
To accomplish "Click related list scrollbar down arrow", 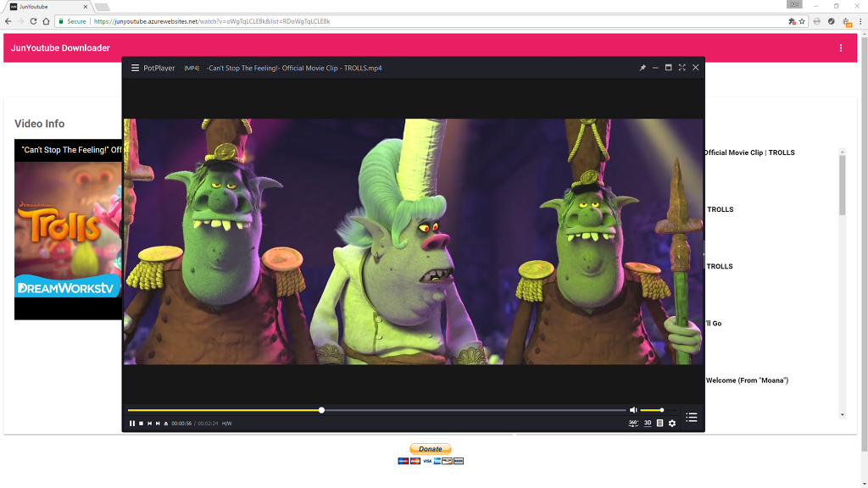I will [x=843, y=414].
